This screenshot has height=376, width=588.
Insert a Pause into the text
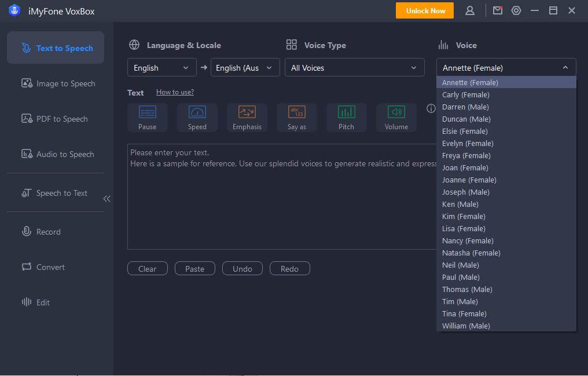[148, 118]
